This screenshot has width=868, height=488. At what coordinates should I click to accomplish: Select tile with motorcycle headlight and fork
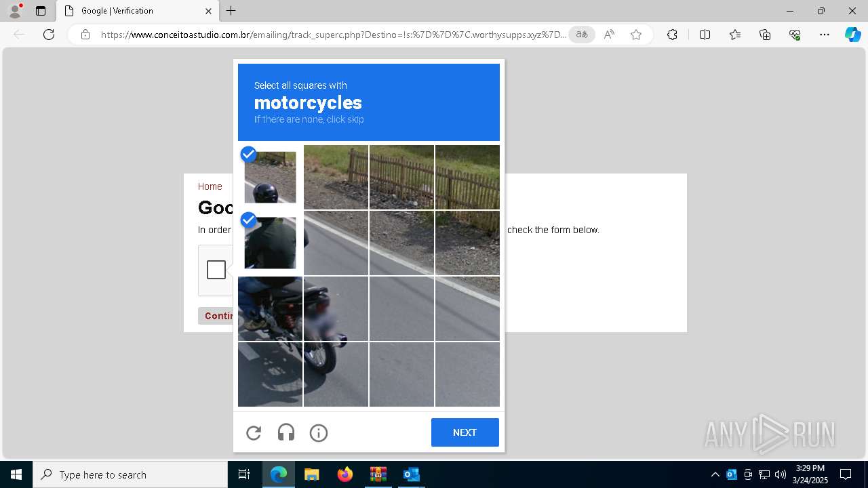click(x=336, y=308)
